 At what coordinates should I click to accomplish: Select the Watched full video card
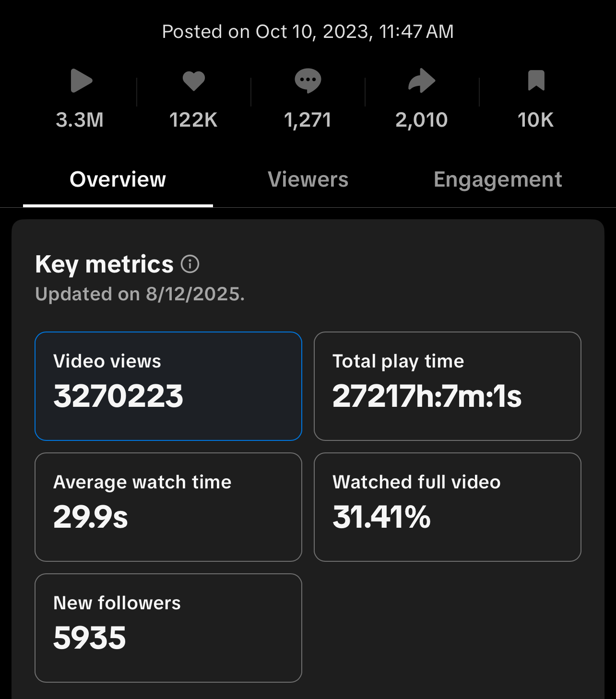click(448, 507)
